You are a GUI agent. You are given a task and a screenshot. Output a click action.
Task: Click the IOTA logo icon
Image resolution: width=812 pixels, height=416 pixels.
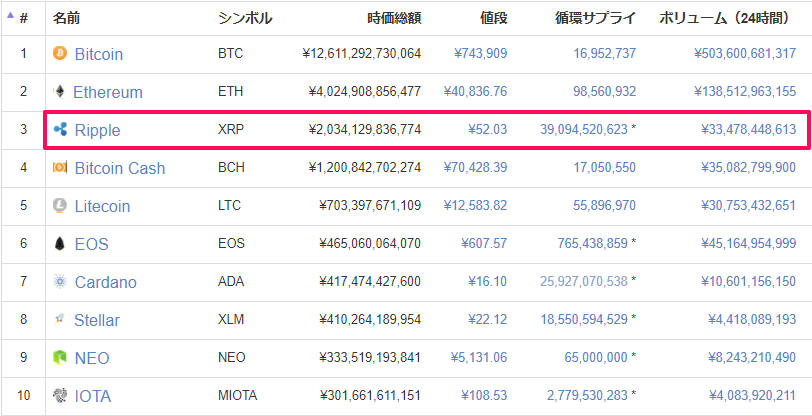[x=60, y=396]
